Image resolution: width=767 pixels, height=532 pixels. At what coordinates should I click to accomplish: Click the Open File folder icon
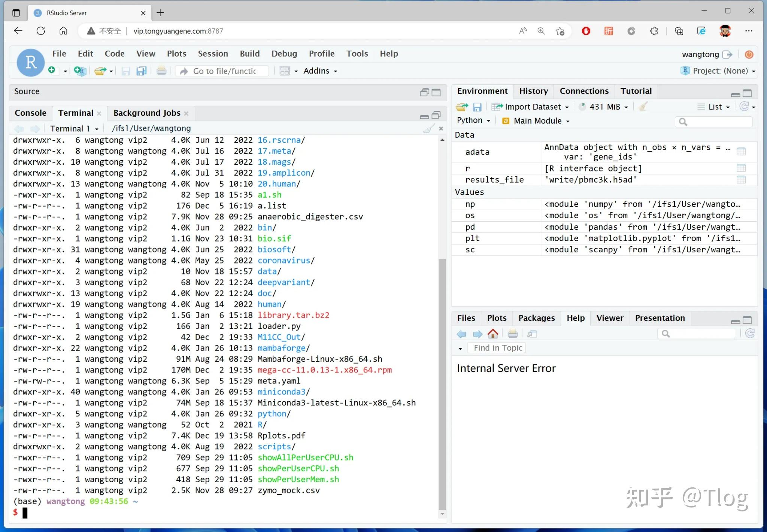100,71
